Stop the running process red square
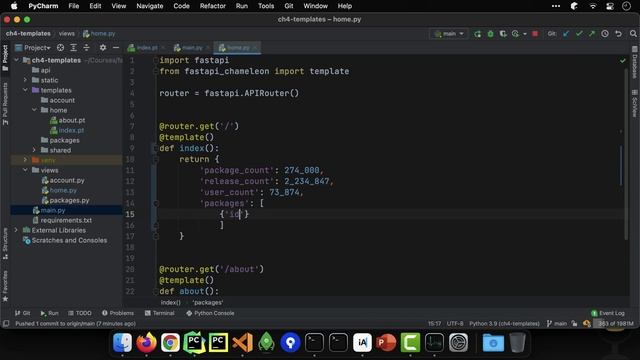The image size is (640, 360). point(535,34)
